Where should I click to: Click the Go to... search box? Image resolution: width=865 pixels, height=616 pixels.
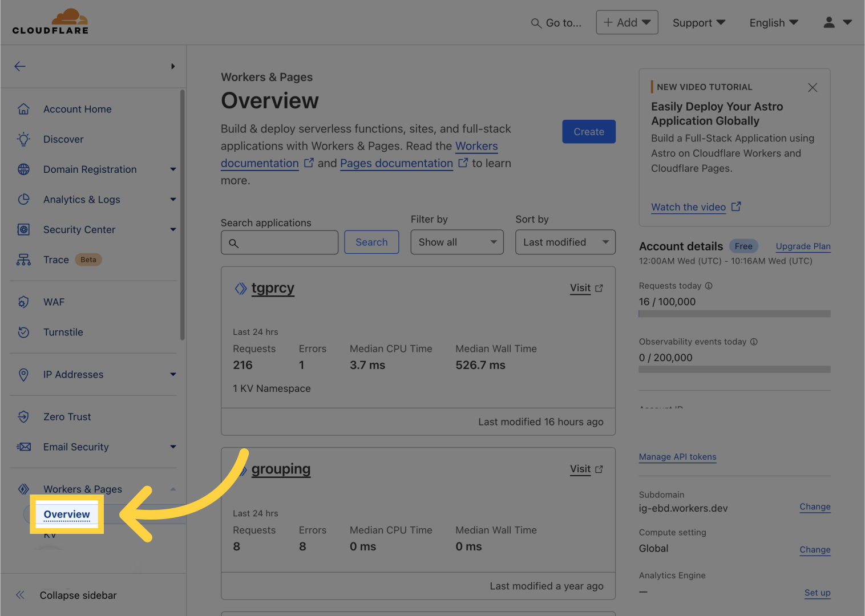click(556, 23)
